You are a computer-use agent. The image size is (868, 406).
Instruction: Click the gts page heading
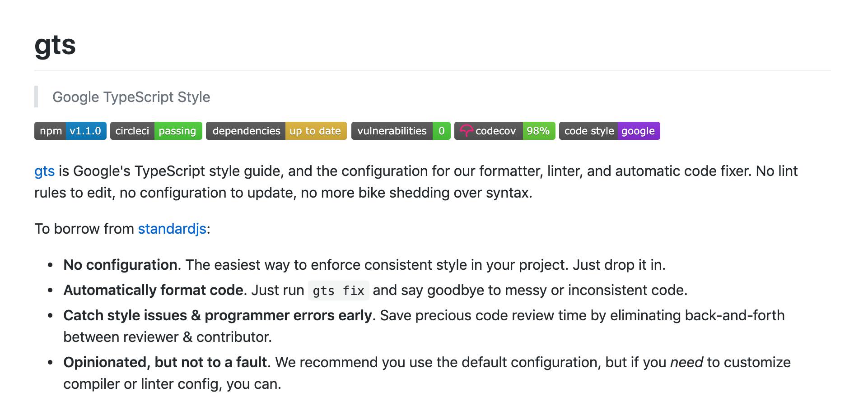pos(55,45)
